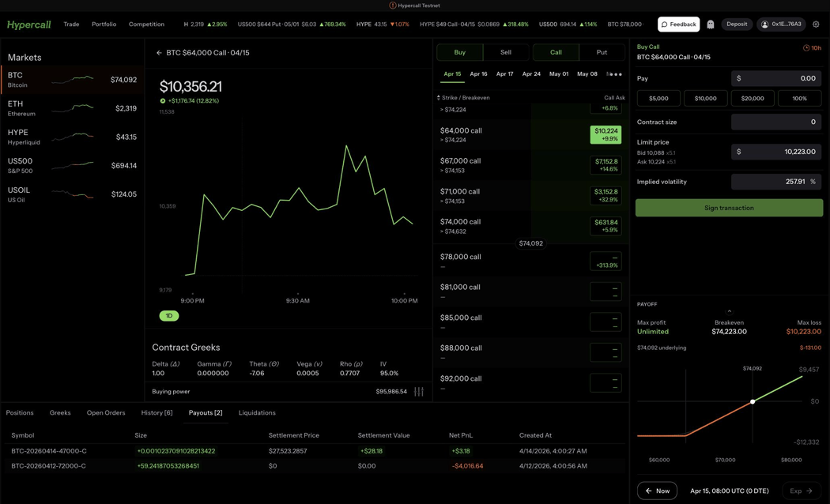Show more expiry dates after May 08
The height and width of the screenshot is (504, 830).
(x=615, y=74)
